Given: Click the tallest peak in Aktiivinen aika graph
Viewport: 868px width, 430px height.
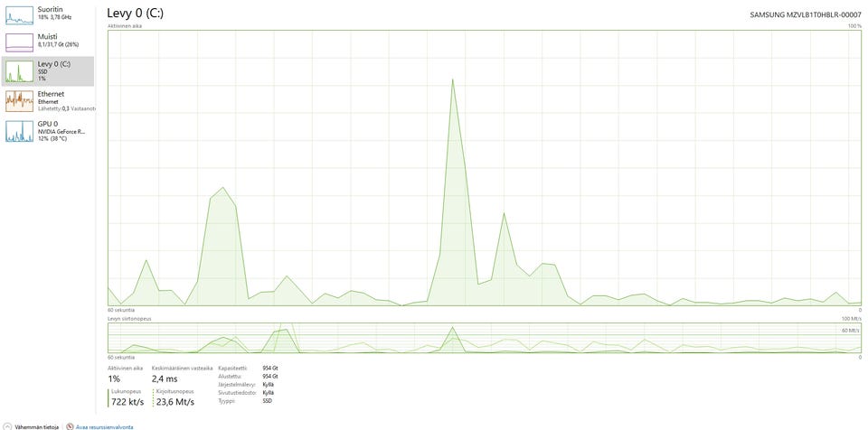Looking at the screenshot, I should click(453, 80).
